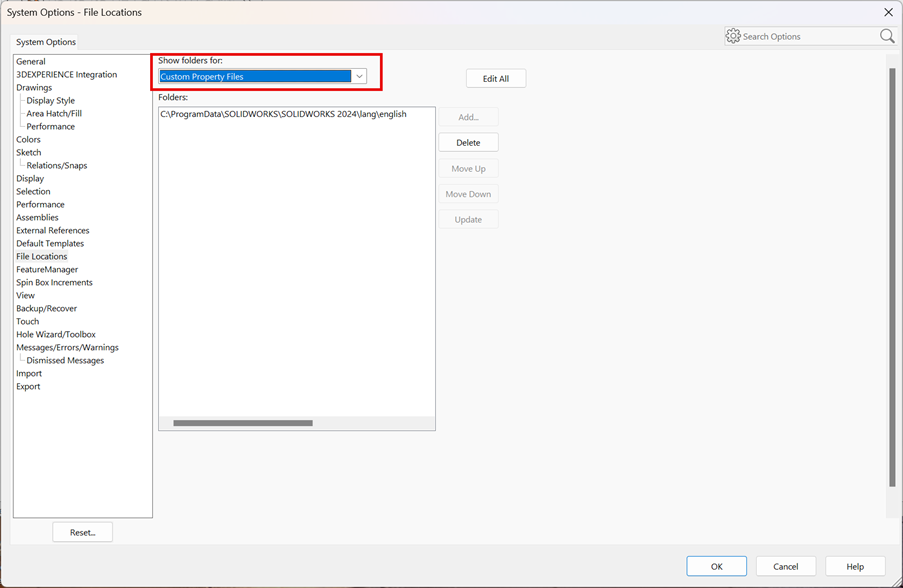
Task: Select Drawings in the options tree
Action: click(x=34, y=88)
